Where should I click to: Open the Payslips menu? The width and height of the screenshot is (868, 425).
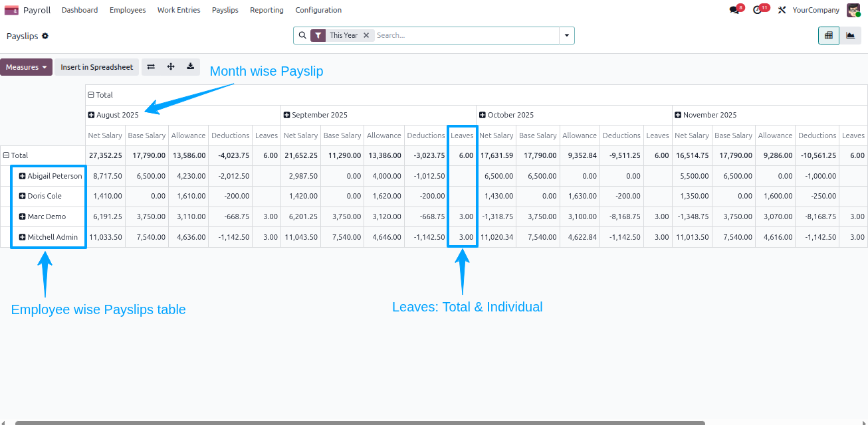coord(225,10)
